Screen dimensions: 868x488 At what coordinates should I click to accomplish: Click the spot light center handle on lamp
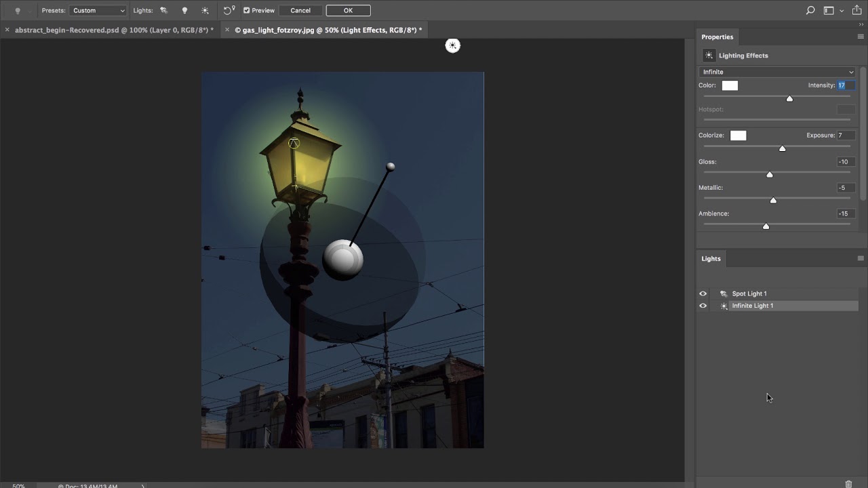294,143
